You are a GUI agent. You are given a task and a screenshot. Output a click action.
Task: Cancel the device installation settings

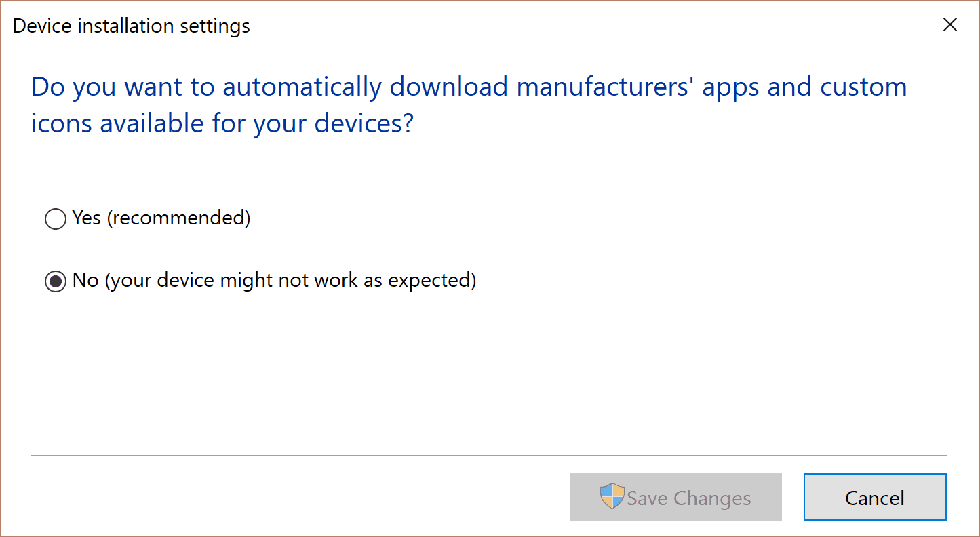(875, 497)
